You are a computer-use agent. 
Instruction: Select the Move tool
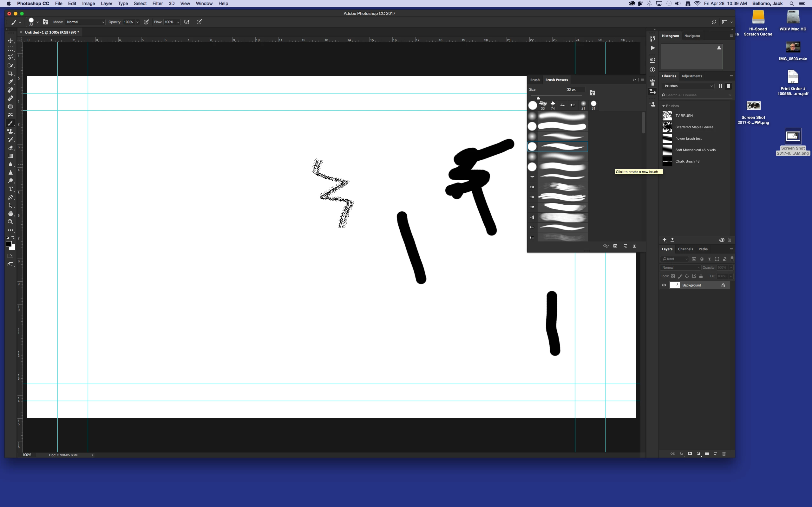10,41
